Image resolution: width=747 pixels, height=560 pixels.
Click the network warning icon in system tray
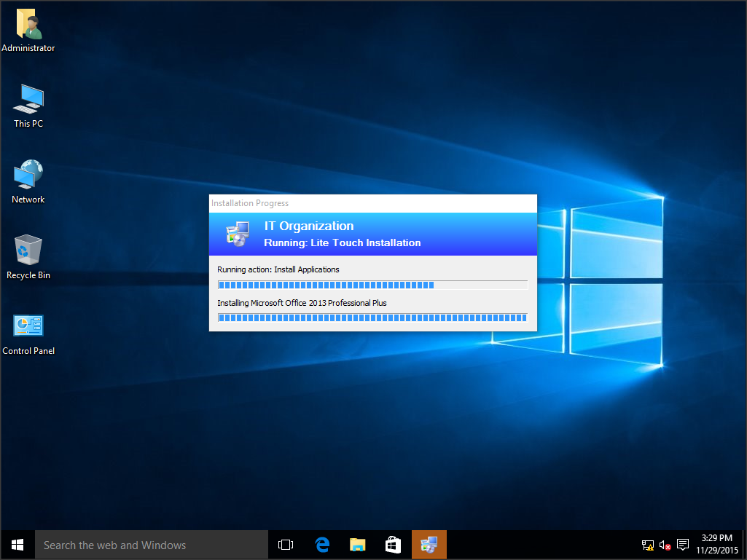click(647, 545)
